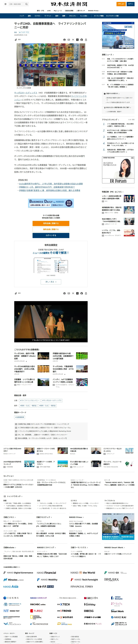Toggle the フォローする follow button
The height and width of the screenshot is (644, 138).
pos(24,32)
